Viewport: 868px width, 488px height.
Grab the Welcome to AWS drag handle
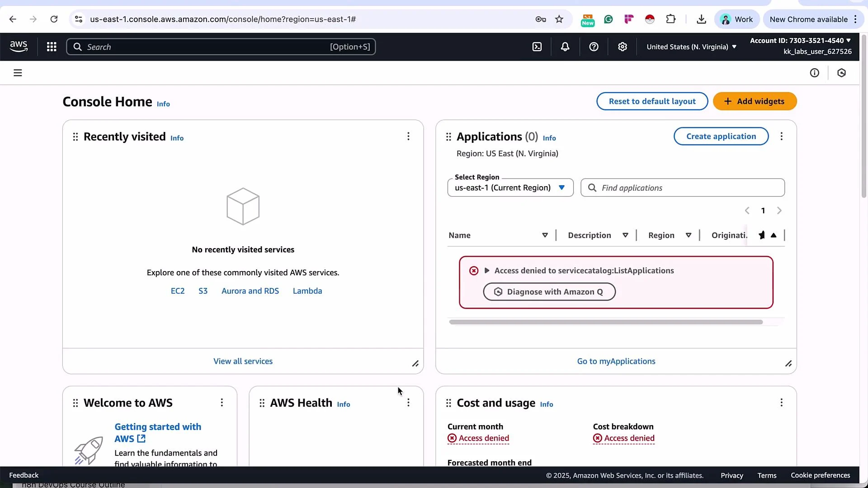[75, 403]
